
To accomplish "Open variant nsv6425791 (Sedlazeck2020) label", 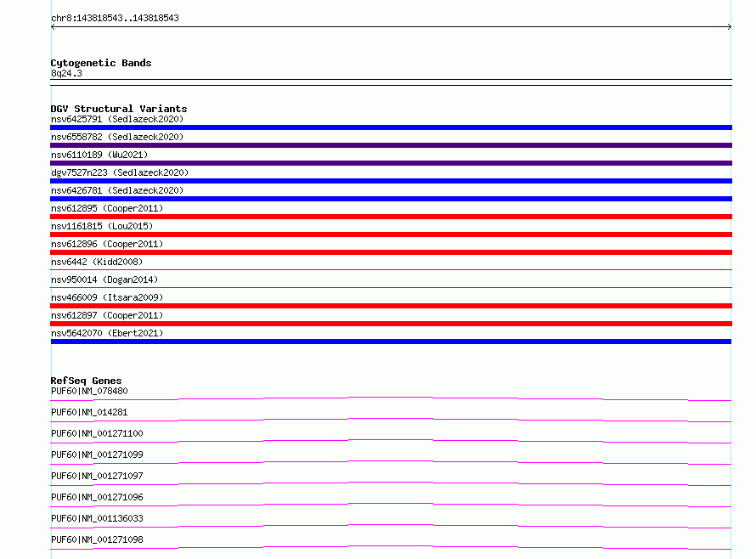I will 117,119.
